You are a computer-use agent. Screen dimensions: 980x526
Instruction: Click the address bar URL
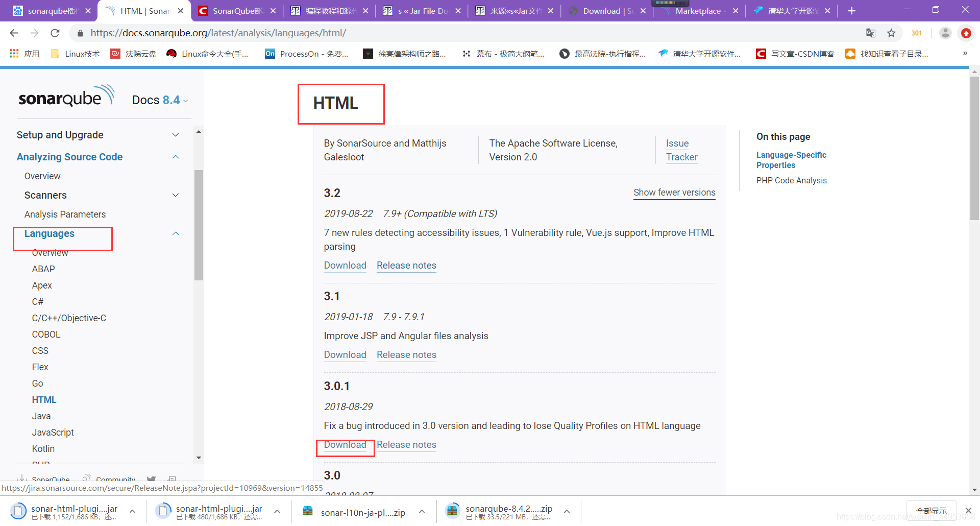(x=218, y=33)
